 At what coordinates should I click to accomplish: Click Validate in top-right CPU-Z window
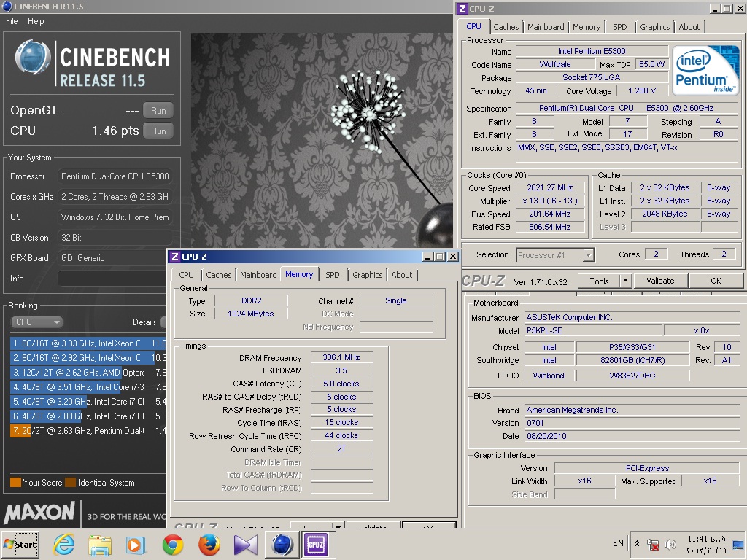tap(660, 281)
